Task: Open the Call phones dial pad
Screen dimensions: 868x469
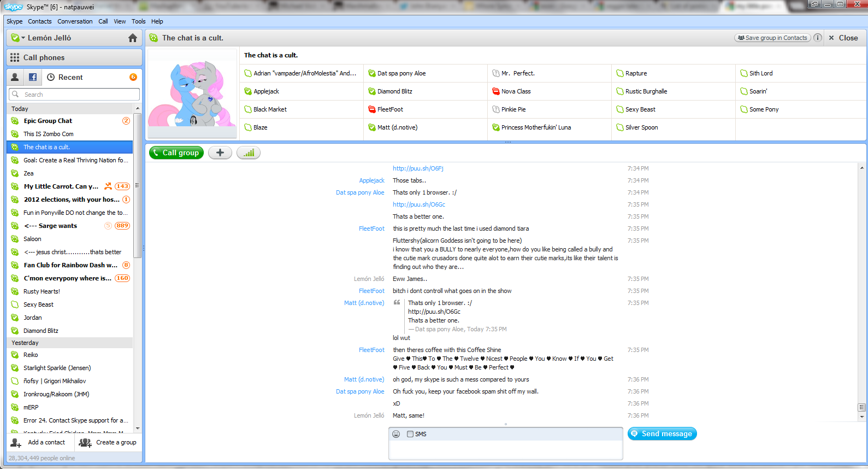Action: pyautogui.click(x=74, y=57)
